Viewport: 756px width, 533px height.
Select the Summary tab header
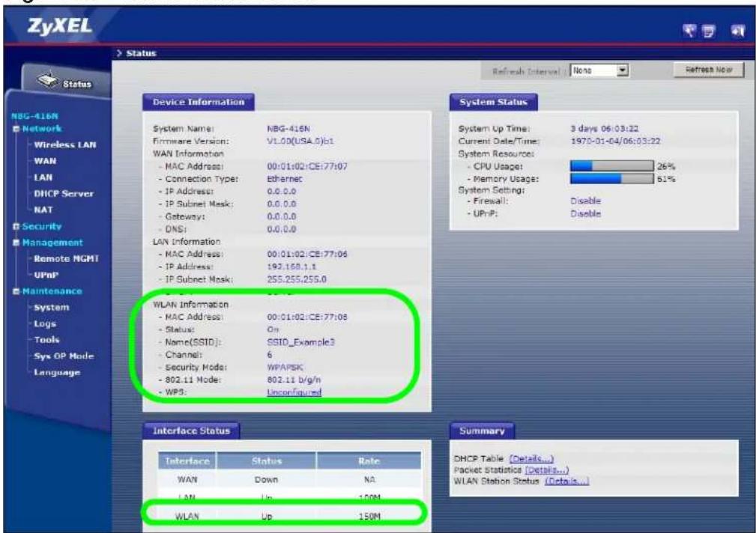click(x=482, y=431)
